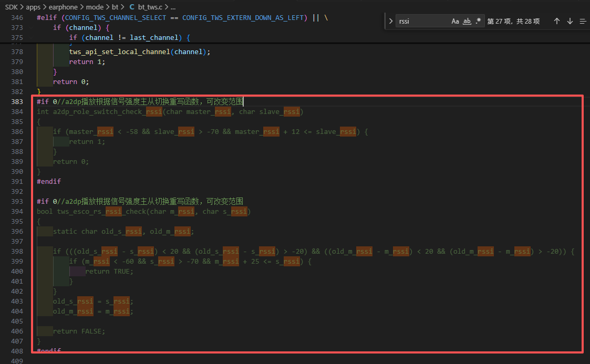The width and height of the screenshot is (590, 364).
Task: Click 'old_s_rssi = s_rssi;' assignment line
Action: coord(93,301)
